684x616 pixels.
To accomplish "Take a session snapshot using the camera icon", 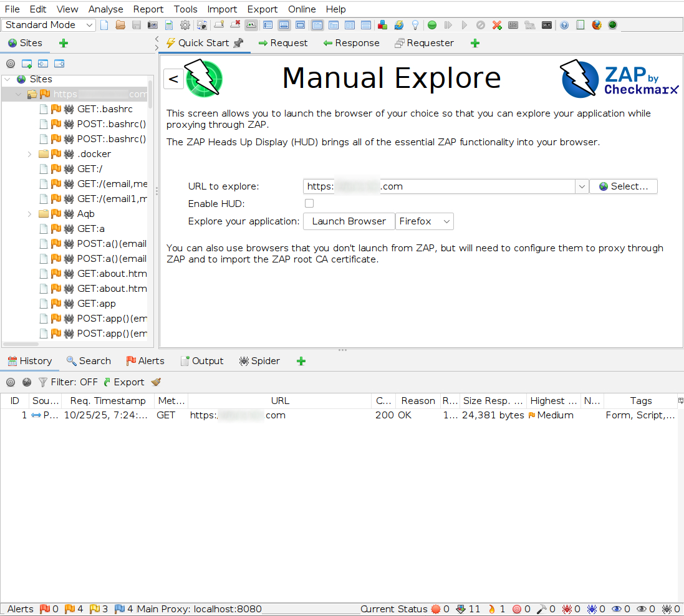I will click(153, 25).
